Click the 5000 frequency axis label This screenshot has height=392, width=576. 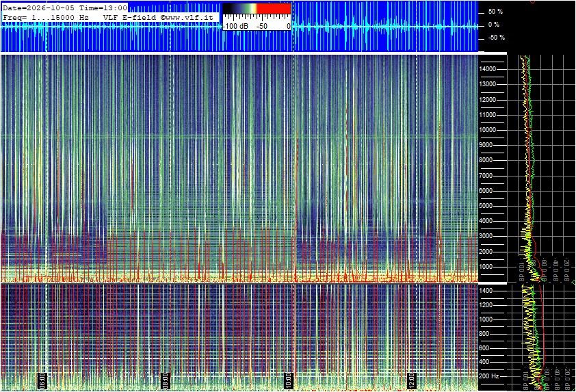(486, 206)
